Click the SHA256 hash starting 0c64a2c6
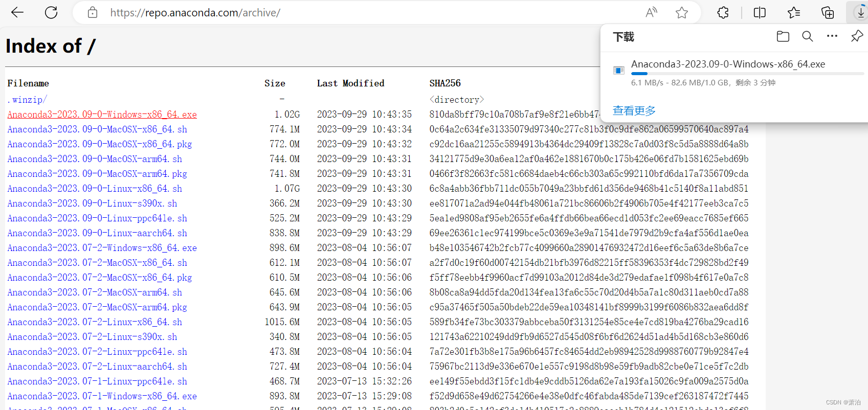Screen dimensions: 868x410 (589, 129)
